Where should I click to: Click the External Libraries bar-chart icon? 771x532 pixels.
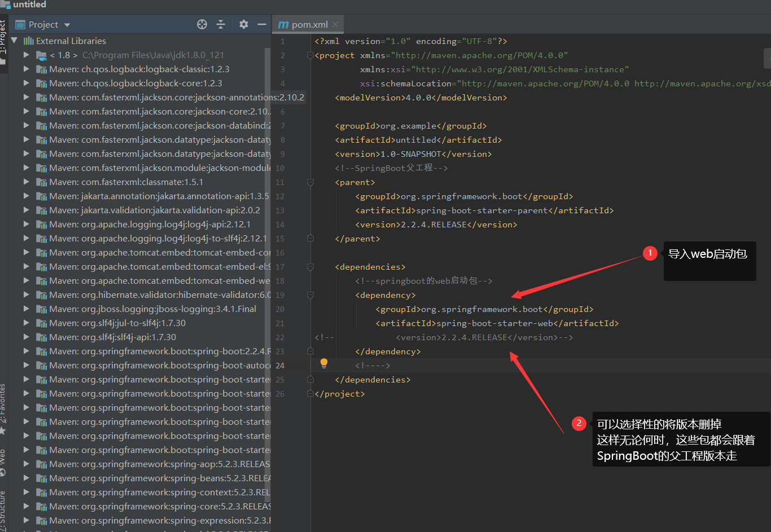29,41
